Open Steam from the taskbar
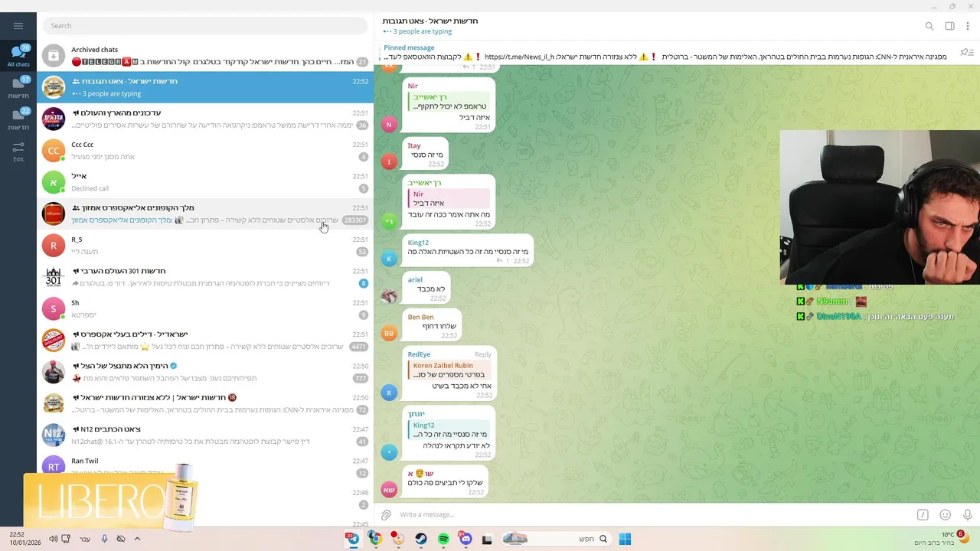980x551 pixels. point(421,539)
